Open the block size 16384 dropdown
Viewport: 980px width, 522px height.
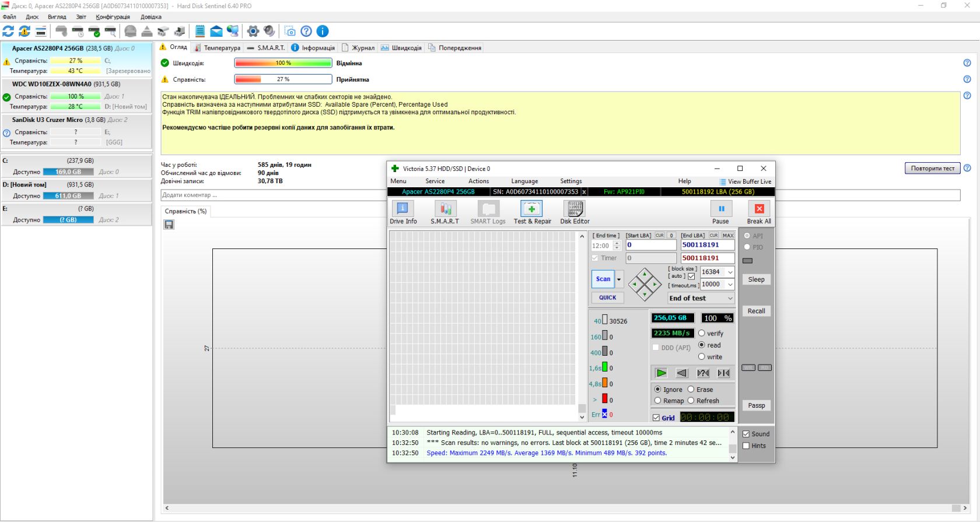(x=730, y=272)
